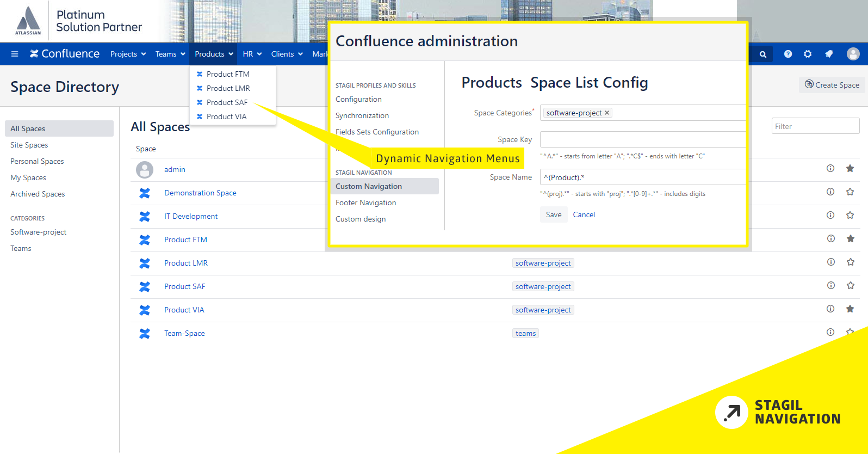Select Site Spaces in sidebar

tap(29, 145)
